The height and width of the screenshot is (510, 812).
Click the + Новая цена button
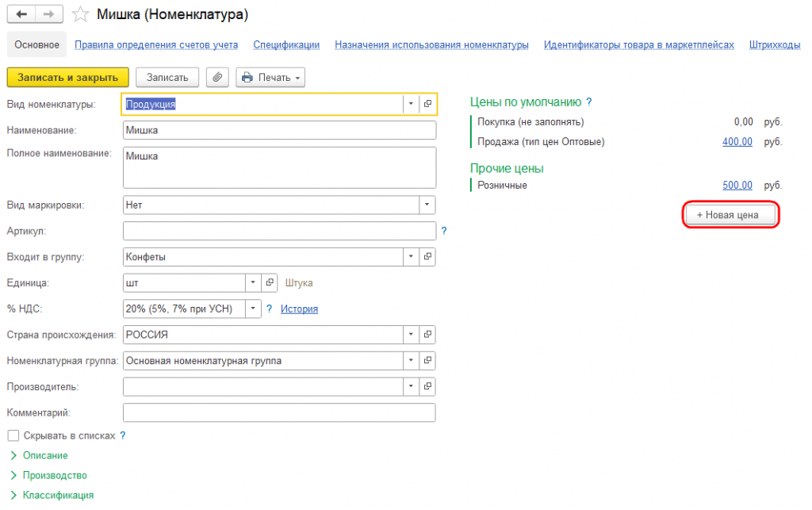[730, 215]
